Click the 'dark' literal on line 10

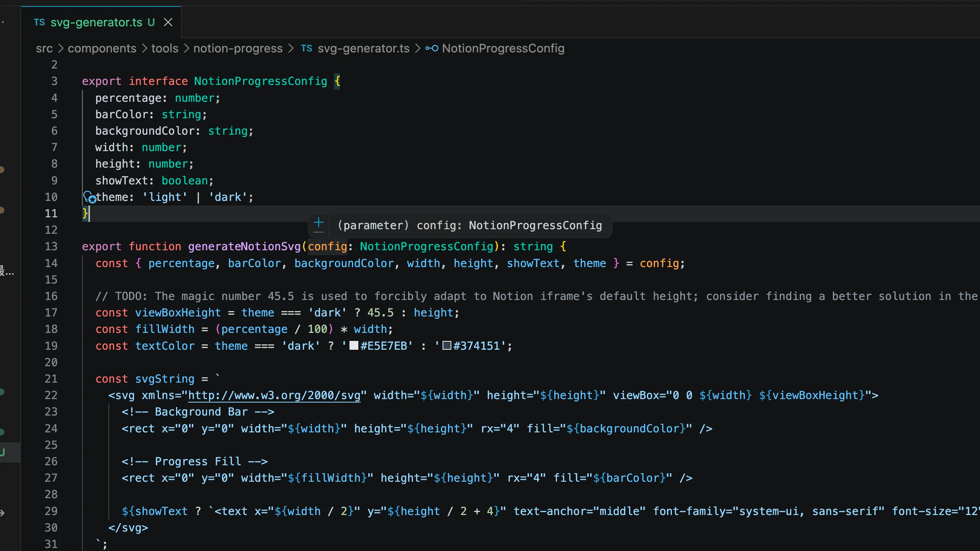(228, 197)
